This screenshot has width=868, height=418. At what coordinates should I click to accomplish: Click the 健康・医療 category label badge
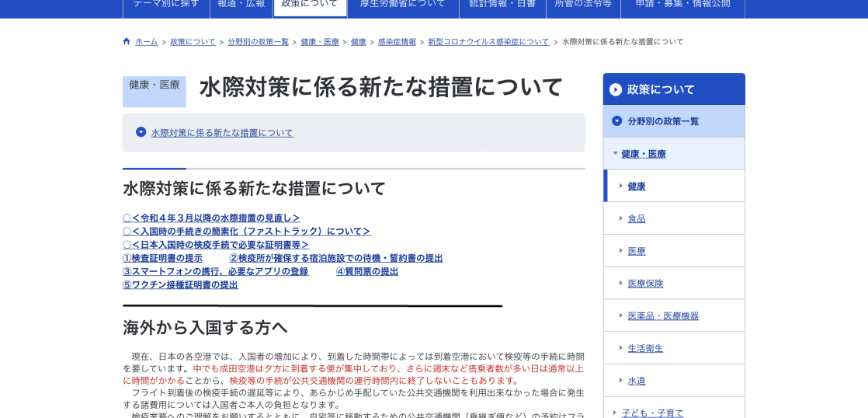pos(154,85)
